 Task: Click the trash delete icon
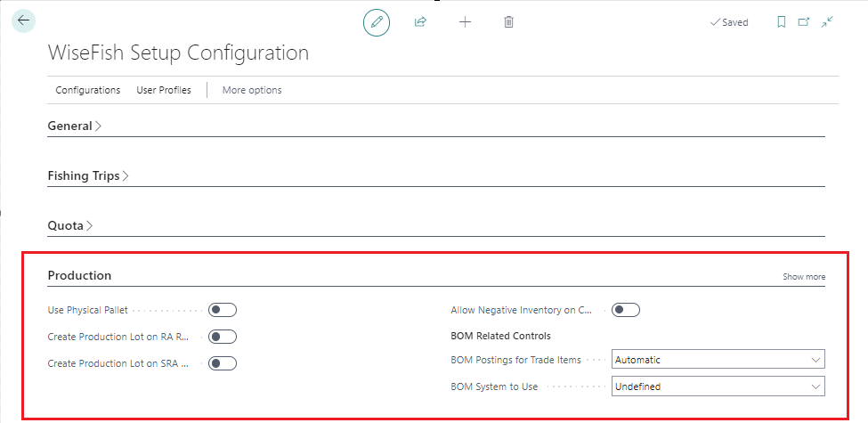coord(508,22)
